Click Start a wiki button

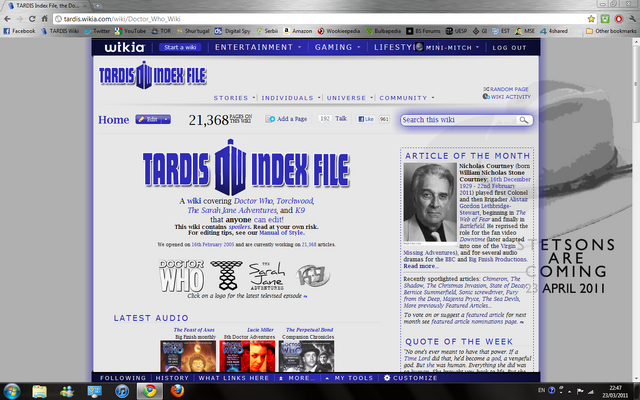coord(180,47)
